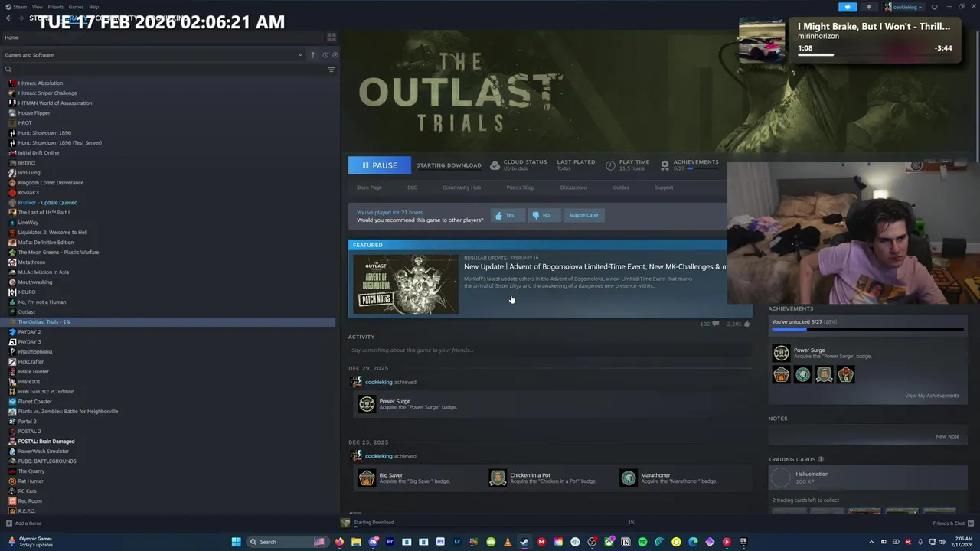The height and width of the screenshot is (551, 980).
Task: Select Krunker - Update Queued in game list
Action: pyautogui.click(x=47, y=203)
